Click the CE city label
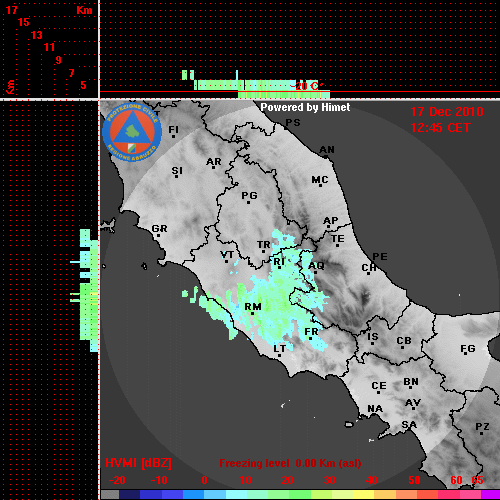The height and width of the screenshot is (500, 500). coord(379,386)
